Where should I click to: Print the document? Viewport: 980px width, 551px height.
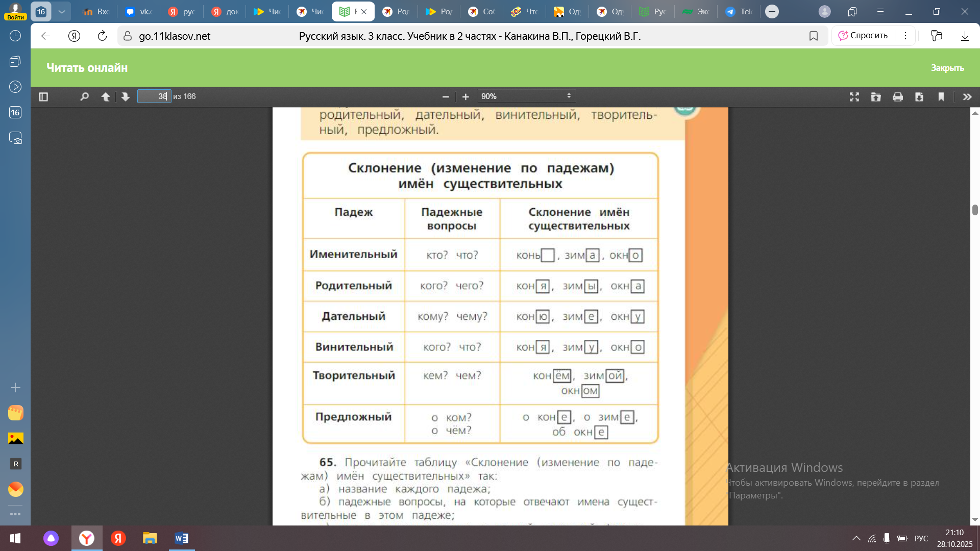(x=898, y=96)
